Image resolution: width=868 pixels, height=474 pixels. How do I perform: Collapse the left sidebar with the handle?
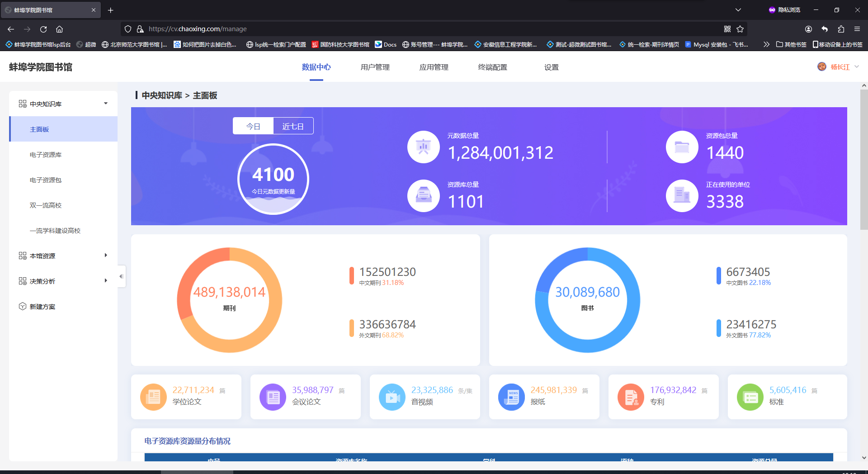point(121,276)
